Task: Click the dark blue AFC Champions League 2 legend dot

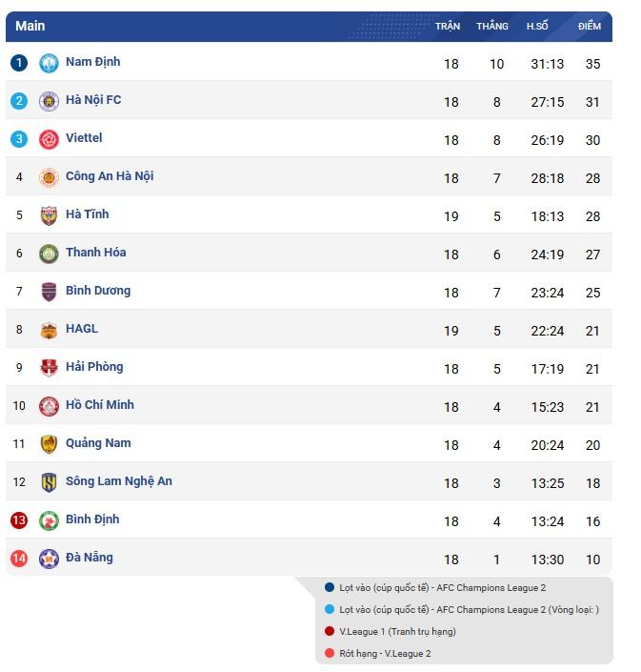Action: tap(330, 587)
